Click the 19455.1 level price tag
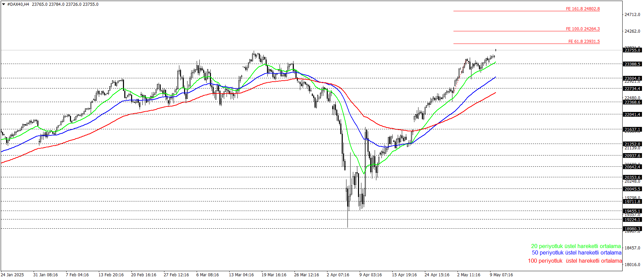The height and width of the screenshot is (279, 644). point(632,211)
